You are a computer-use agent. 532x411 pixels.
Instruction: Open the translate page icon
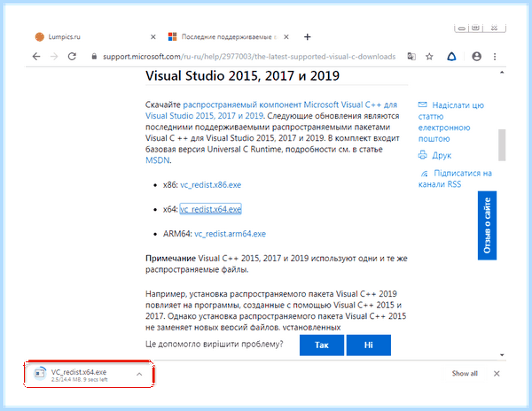(411, 56)
